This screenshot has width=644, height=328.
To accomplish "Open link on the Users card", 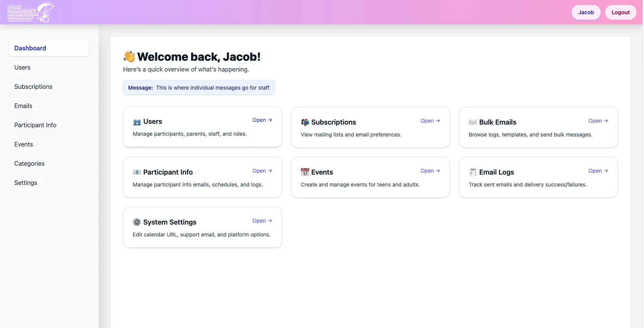I will 262,120.
